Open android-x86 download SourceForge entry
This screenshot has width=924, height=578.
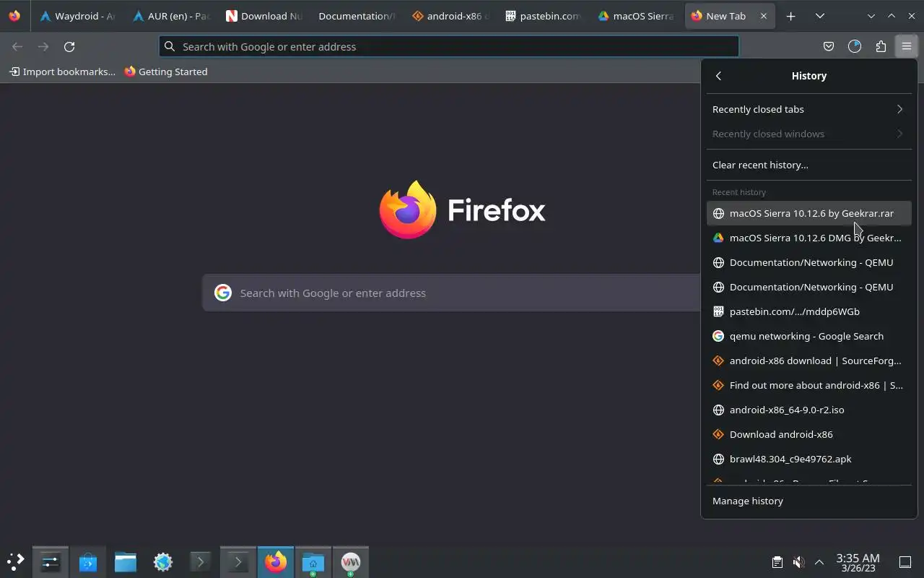[x=808, y=361]
